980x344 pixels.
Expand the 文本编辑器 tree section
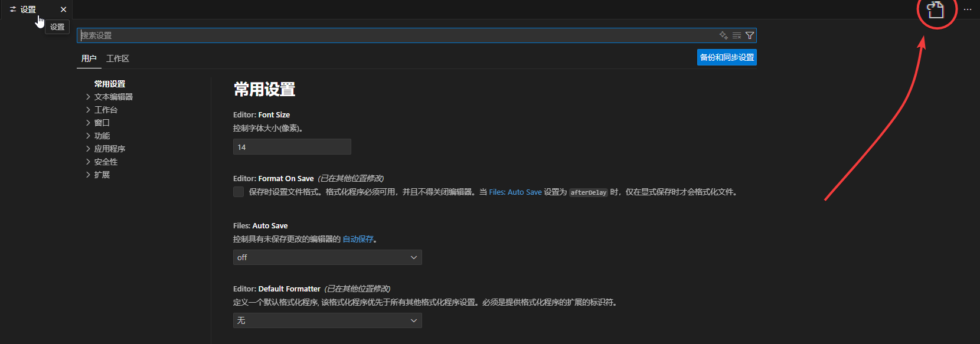(x=113, y=97)
